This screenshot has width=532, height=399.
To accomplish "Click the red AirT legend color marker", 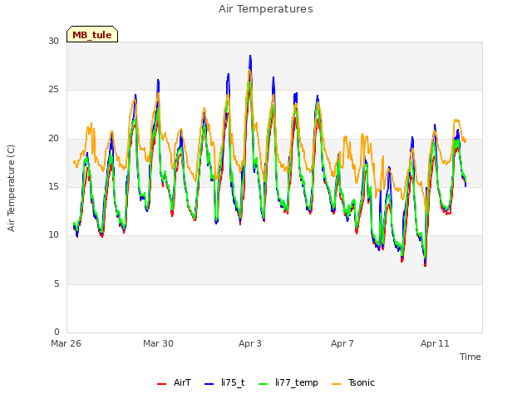I will (x=162, y=383).
